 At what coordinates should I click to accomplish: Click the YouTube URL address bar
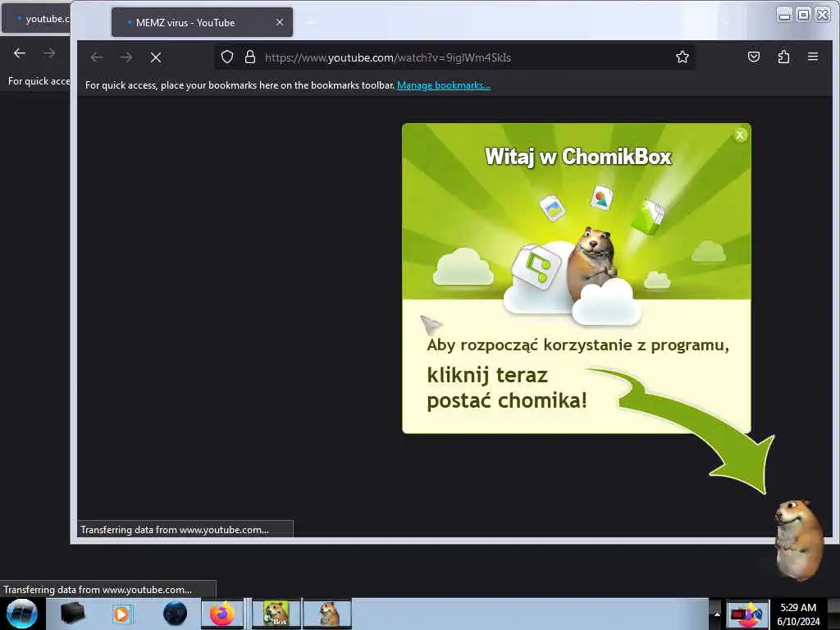(455, 57)
